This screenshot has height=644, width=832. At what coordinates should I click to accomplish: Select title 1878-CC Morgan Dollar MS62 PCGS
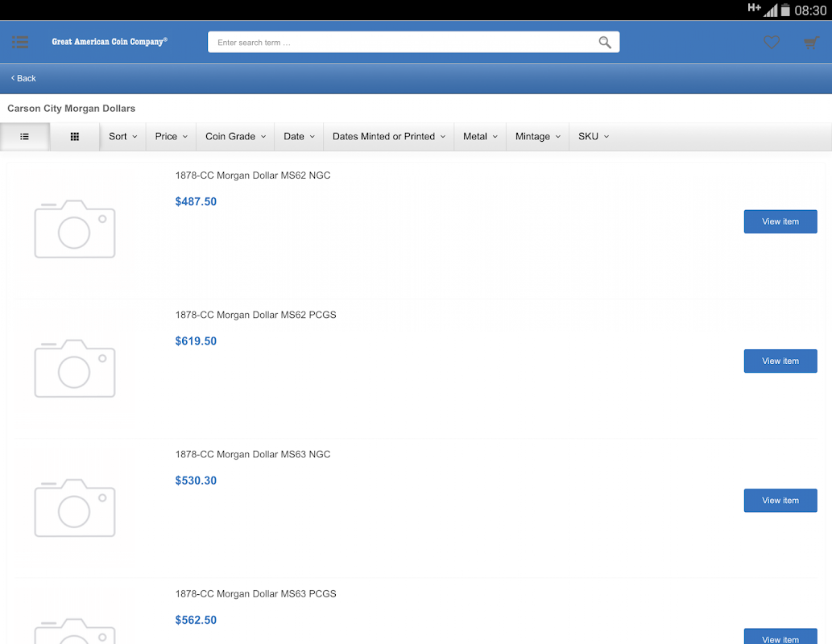(x=256, y=315)
